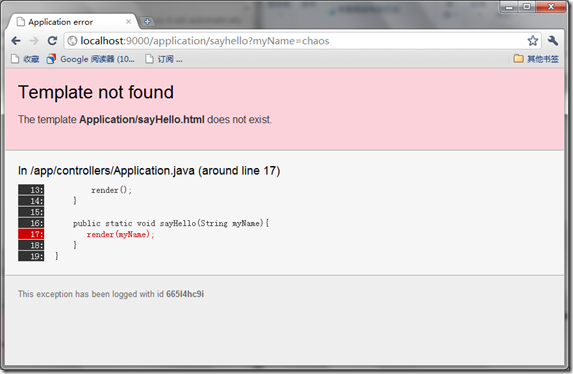
Task: Click the forward navigation arrow
Action: [x=34, y=41]
